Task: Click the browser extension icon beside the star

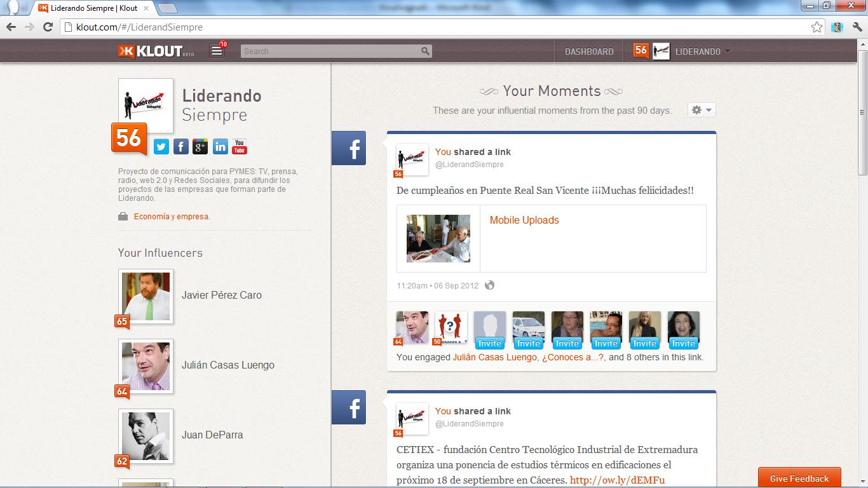Action: click(837, 27)
